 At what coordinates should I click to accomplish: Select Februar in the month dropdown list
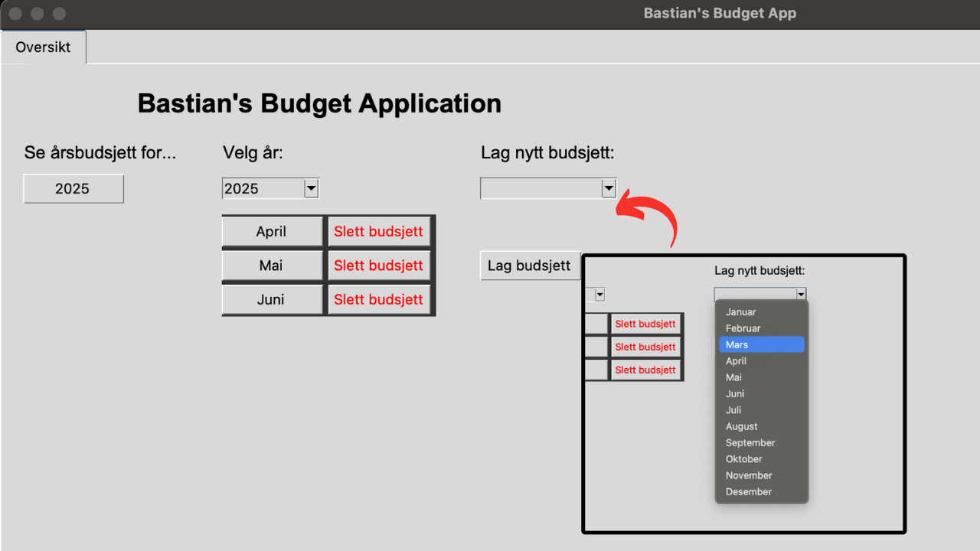[761, 328]
